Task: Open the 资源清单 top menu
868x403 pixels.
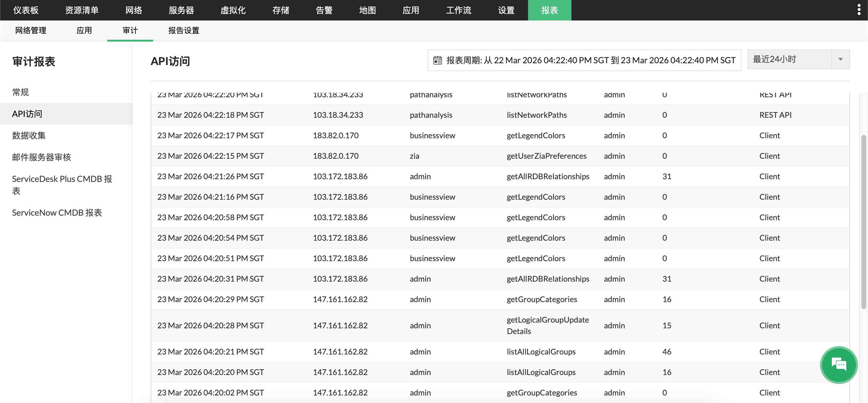Action: click(x=82, y=10)
